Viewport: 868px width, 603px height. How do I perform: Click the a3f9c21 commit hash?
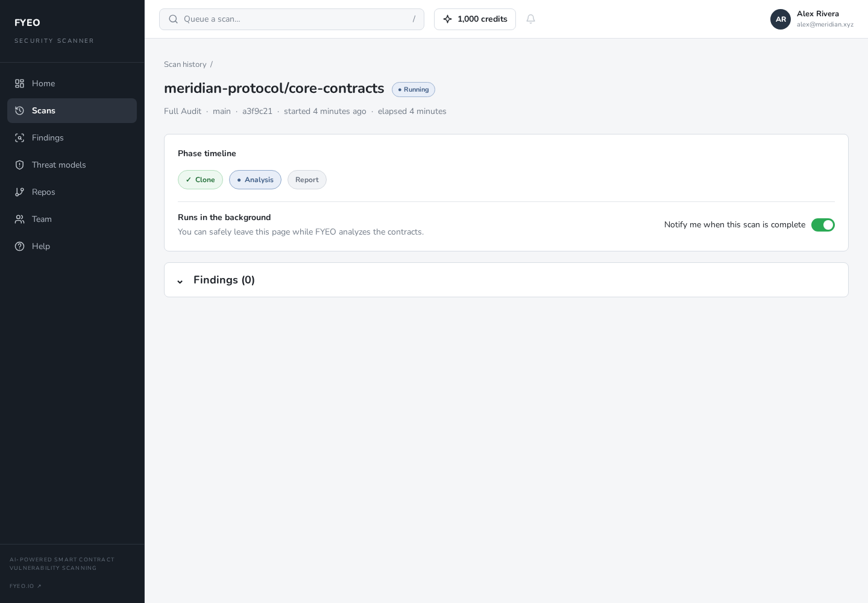point(257,112)
